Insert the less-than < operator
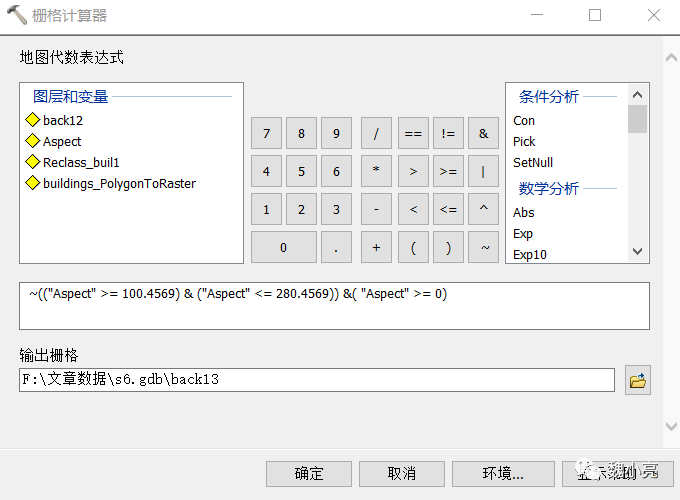The height and width of the screenshot is (500, 680). [413, 209]
